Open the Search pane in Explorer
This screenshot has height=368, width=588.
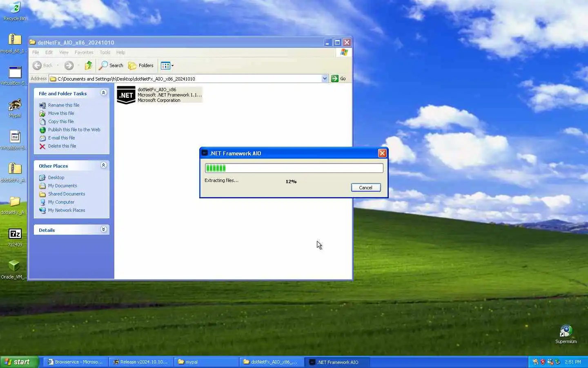tap(111, 65)
